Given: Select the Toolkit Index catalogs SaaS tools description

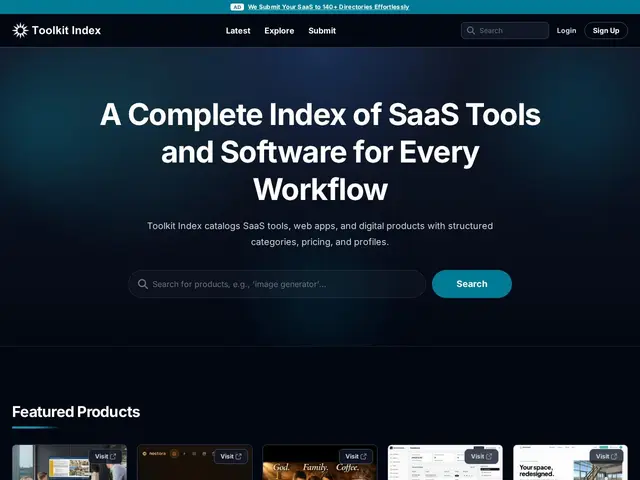Looking at the screenshot, I should click(x=320, y=234).
